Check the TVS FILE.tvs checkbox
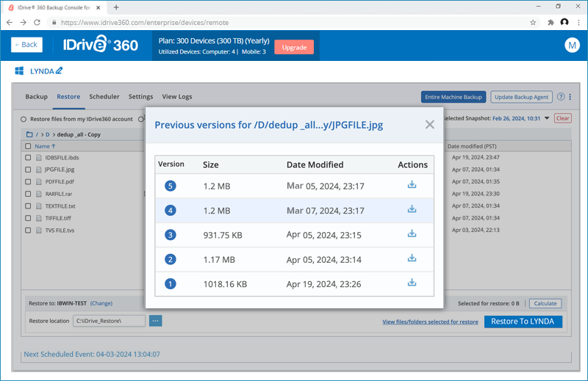This screenshot has height=381, width=588. [28, 230]
